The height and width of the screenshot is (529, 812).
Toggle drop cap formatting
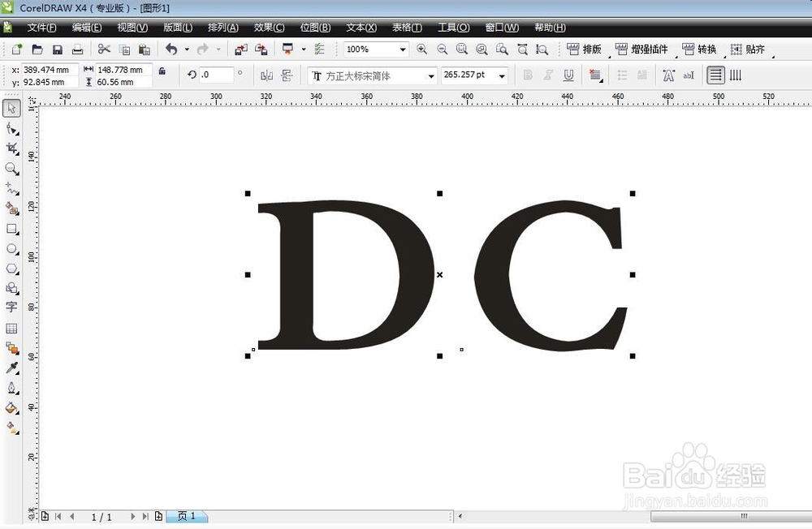click(642, 75)
